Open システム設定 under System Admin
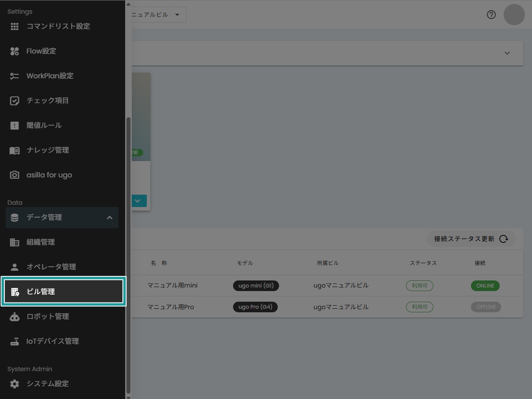Image resolution: width=532 pixels, height=399 pixels. point(47,384)
